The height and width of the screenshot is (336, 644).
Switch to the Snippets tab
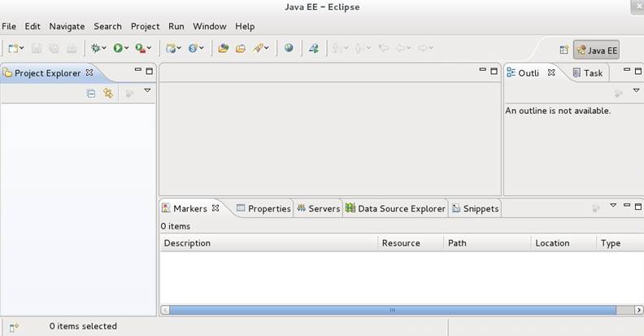pos(475,208)
